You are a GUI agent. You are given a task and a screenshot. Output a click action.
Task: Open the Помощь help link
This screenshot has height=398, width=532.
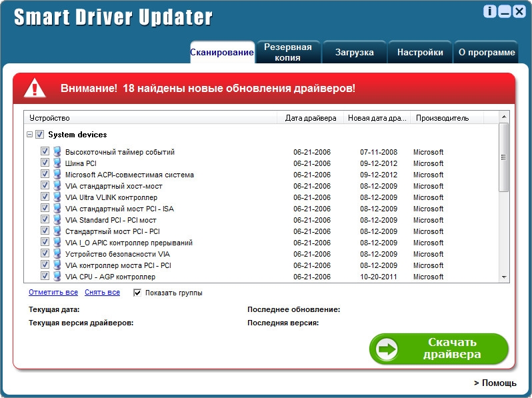[x=495, y=383]
